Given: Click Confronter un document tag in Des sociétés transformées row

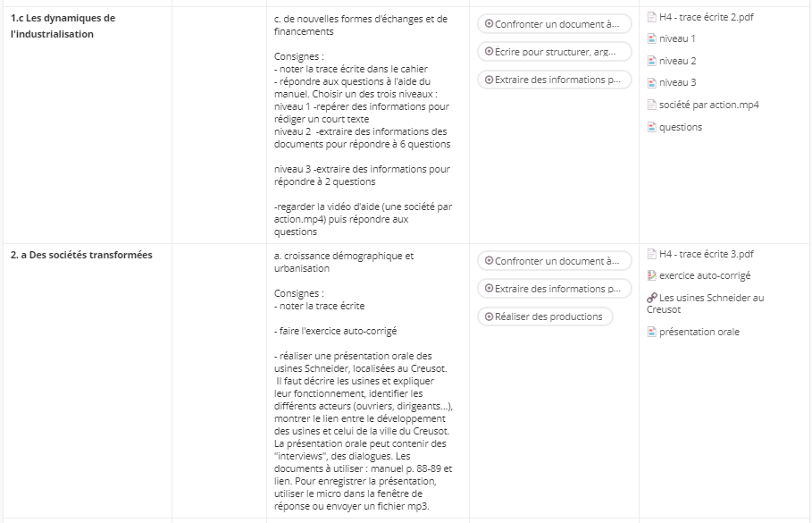Looking at the screenshot, I should click(554, 261).
